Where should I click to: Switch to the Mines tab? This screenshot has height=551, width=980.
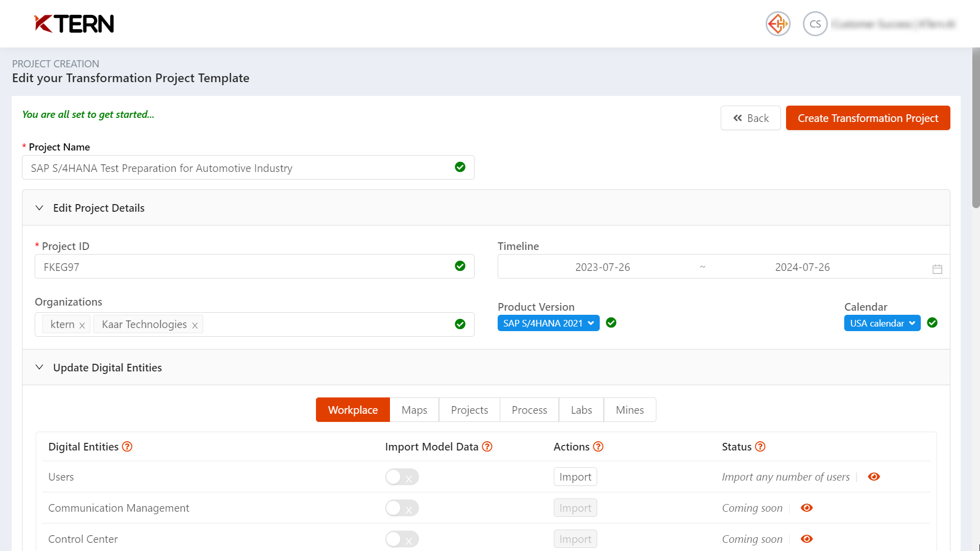[630, 410]
